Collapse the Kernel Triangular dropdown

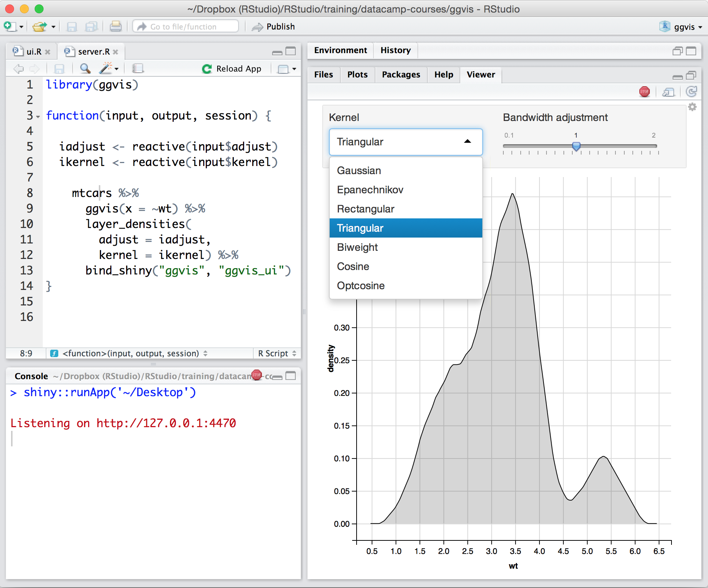pyautogui.click(x=468, y=142)
